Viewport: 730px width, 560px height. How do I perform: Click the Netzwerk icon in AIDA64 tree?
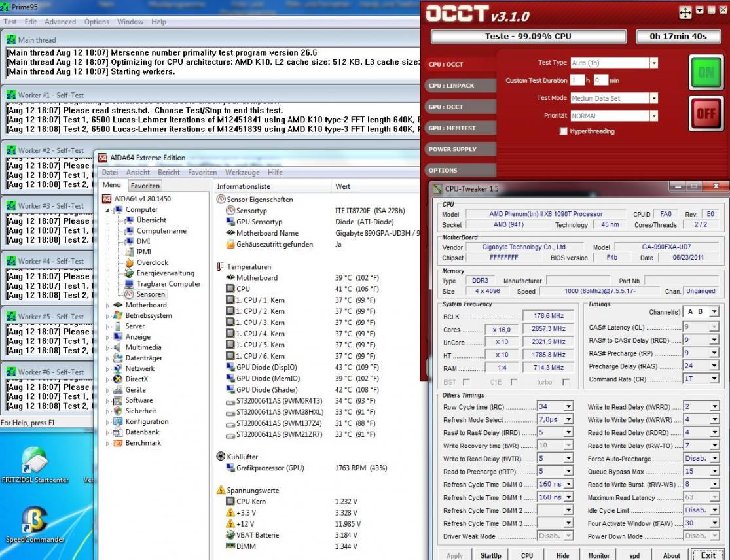pyautogui.click(x=118, y=368)
